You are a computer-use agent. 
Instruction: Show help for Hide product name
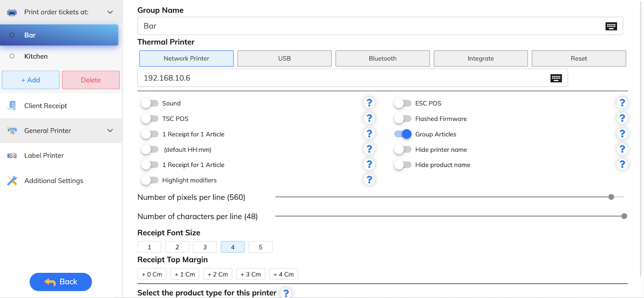(x=622, y=164)
